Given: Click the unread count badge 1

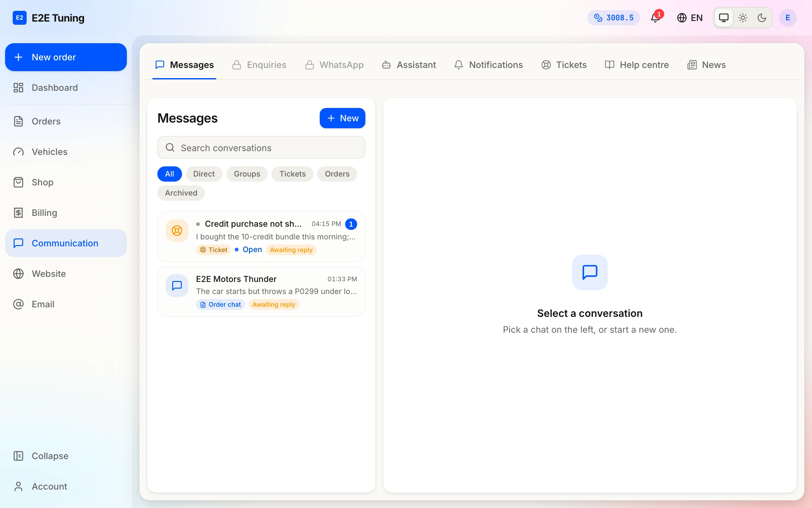Looking at the screenshot, I should click(351, 224).
